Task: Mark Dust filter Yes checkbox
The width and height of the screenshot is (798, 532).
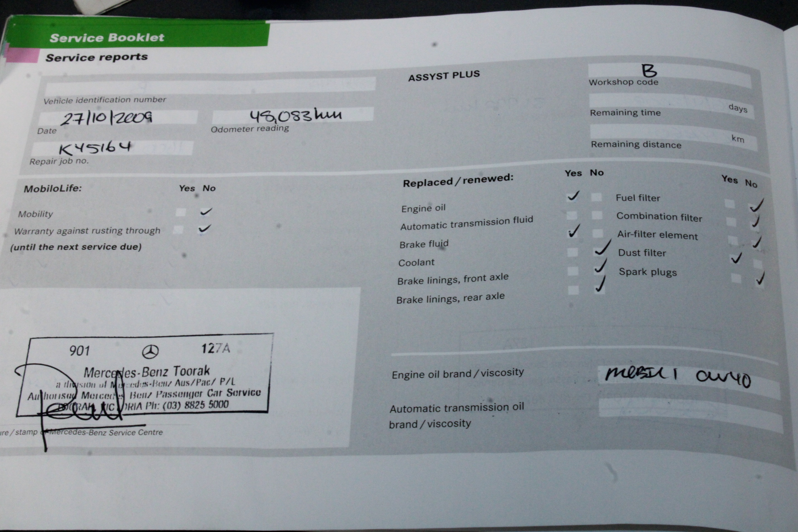Action: pyautogui.click(x=734, y=260)
